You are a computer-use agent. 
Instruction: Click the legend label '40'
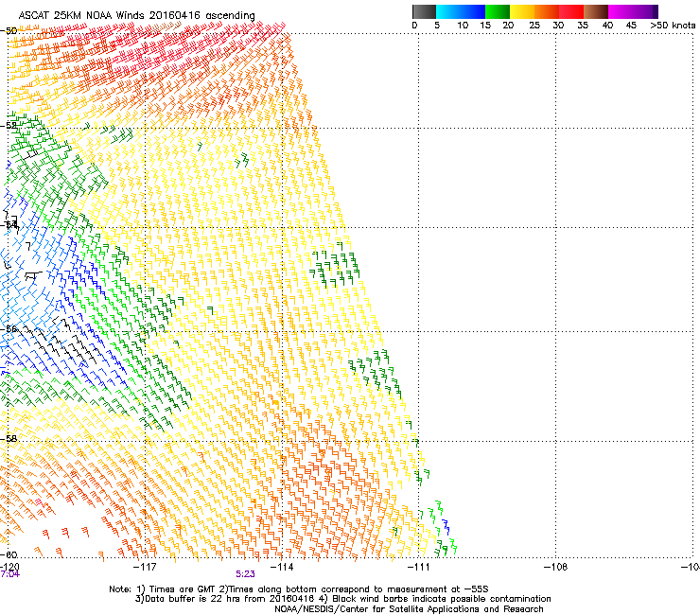607,26
